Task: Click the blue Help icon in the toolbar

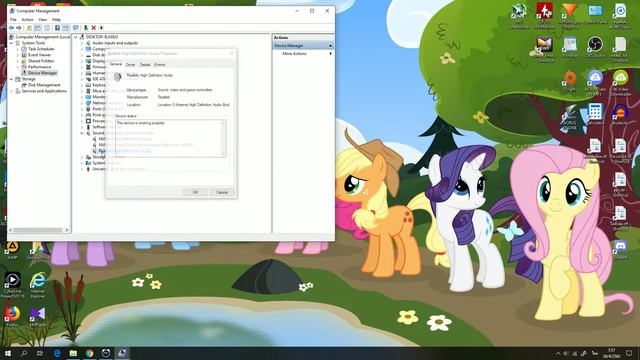Action: 57,28
